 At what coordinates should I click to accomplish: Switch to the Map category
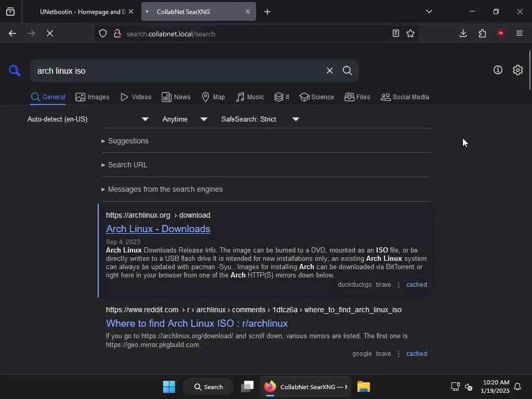tap(214, 97)
